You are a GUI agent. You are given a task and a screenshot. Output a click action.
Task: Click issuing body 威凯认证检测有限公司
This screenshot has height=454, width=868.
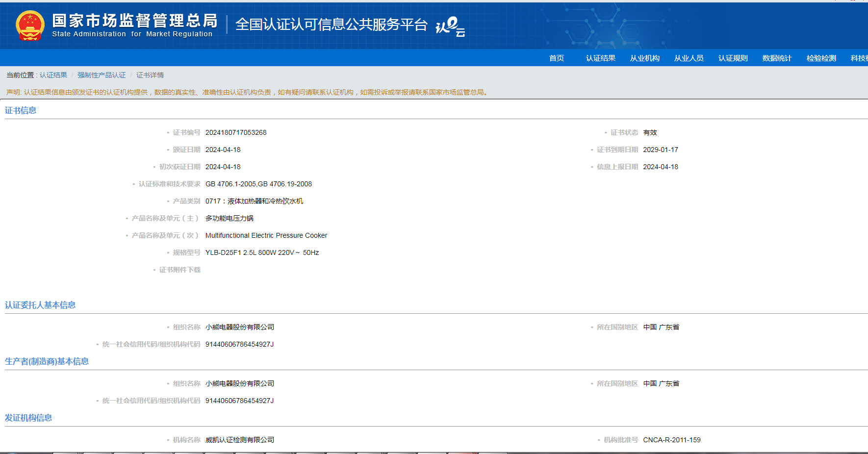pyautogui.click(x=240, y=440)
